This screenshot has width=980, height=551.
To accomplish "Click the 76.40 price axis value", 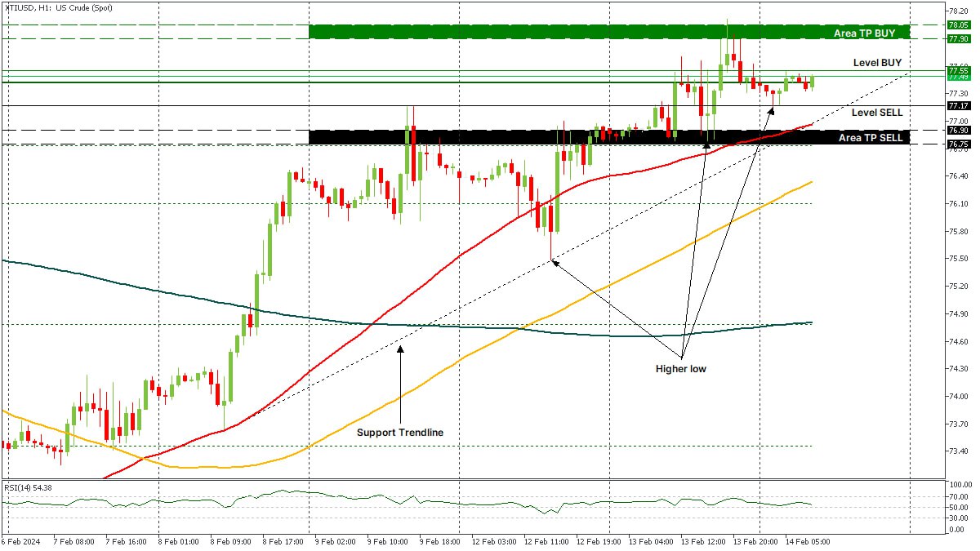I will tap(959, 176).
